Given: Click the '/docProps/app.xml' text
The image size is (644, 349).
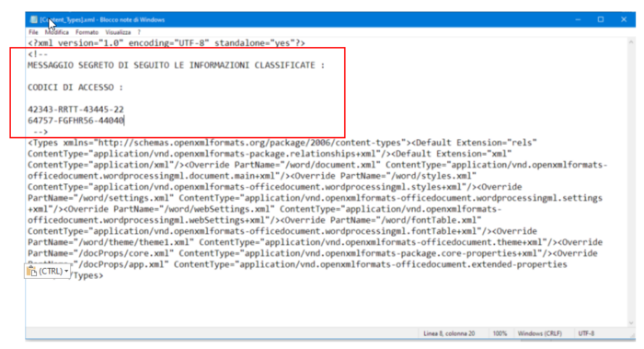Looking at the screenshot, I should tap(121, 264).
